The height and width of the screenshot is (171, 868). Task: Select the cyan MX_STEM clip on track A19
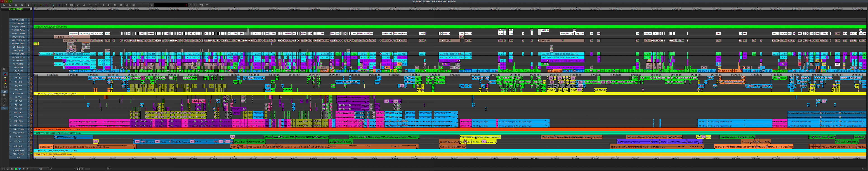coord(450,150)
